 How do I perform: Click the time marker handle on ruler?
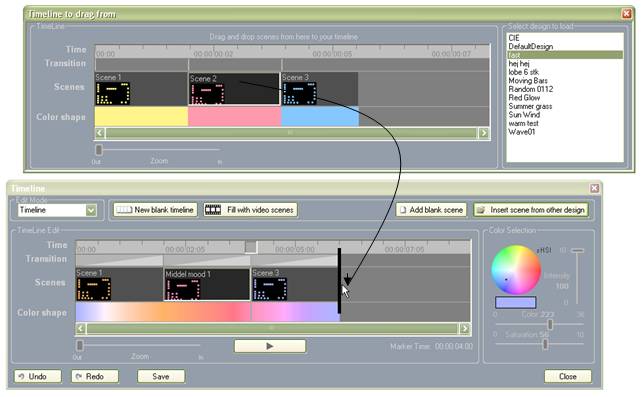point(251,247)
